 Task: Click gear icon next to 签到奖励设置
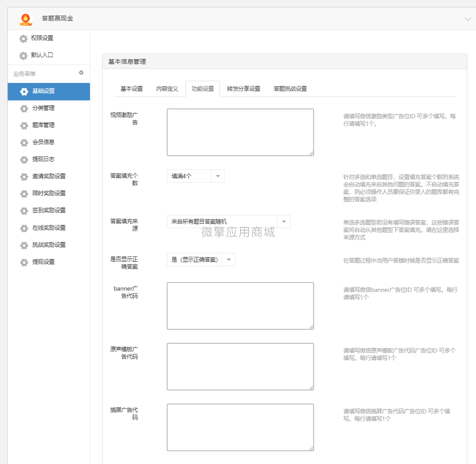[x=24, y=211]
